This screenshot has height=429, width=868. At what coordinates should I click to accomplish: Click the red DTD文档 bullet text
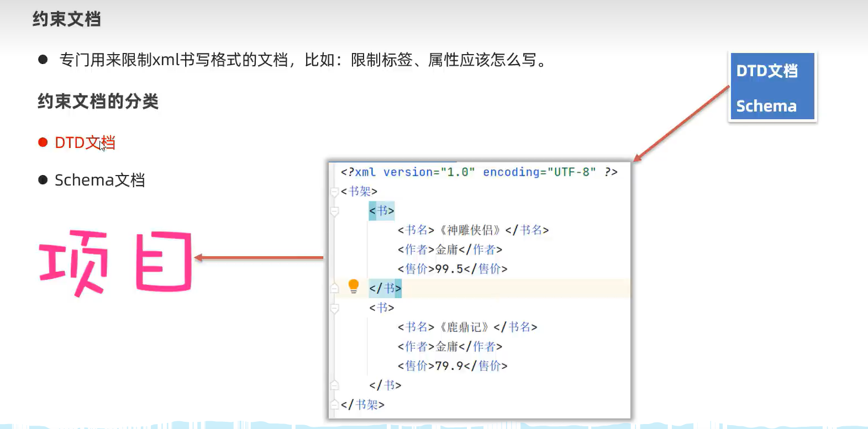pos(85,142)
